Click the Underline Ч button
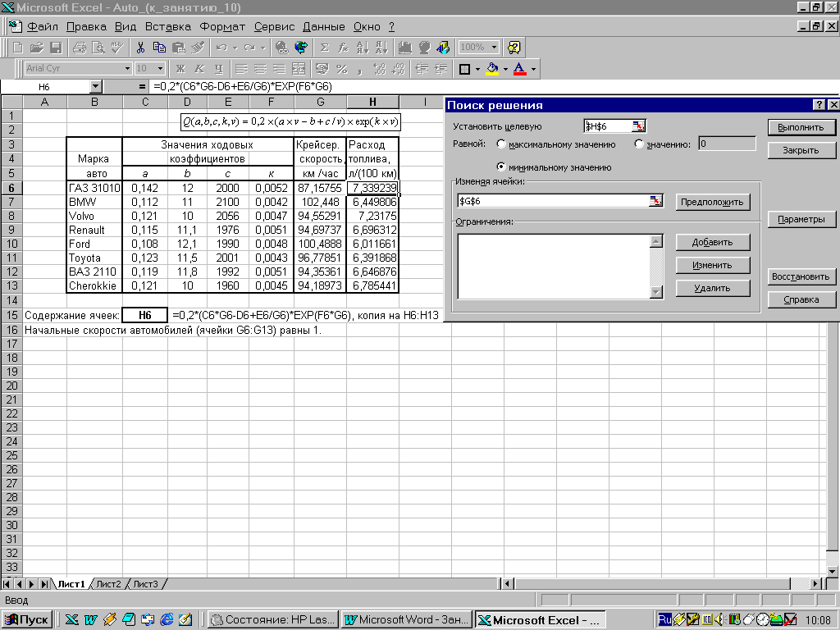Image resolution: width=840 pixels, height=630 pixels. point(218,69)
